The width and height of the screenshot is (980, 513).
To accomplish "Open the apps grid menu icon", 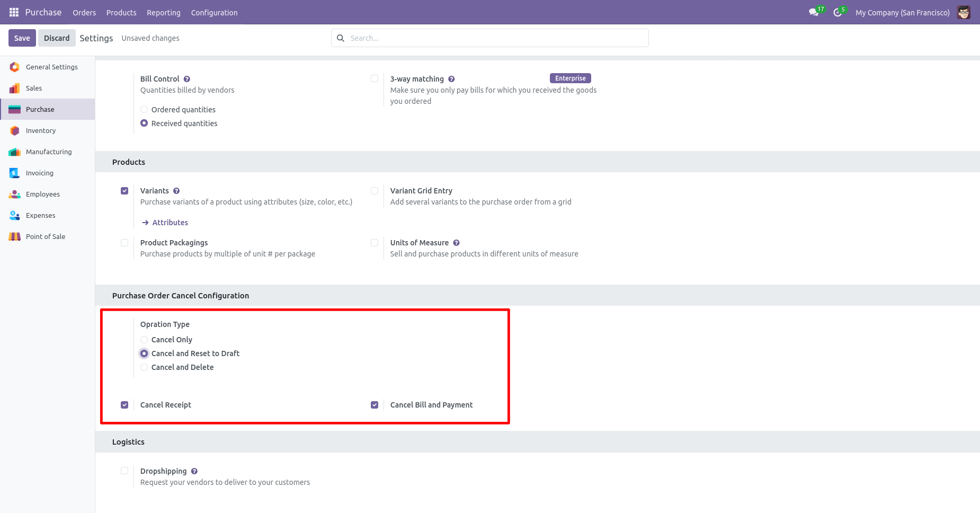I will point(14,12).
